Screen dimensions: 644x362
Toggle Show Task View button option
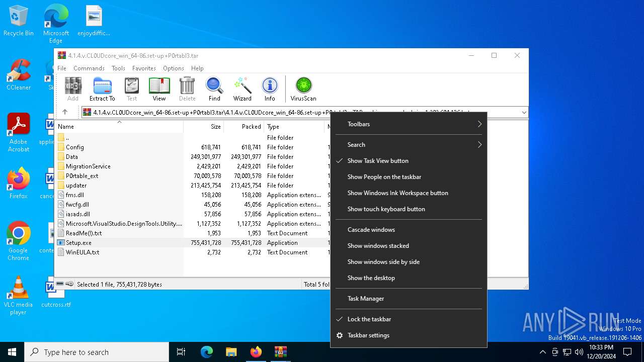click(409, 161)
